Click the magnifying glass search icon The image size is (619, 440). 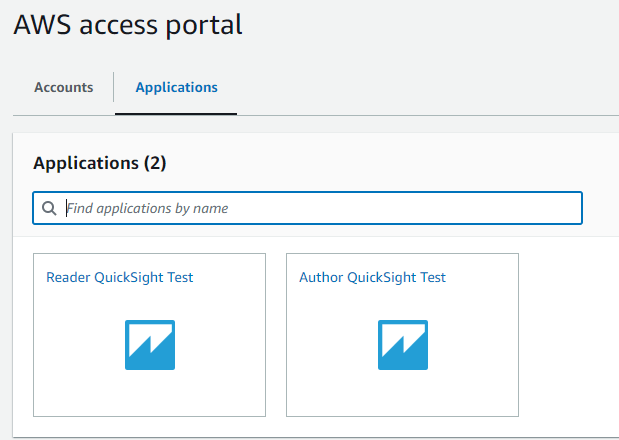[x=49, y=208]
